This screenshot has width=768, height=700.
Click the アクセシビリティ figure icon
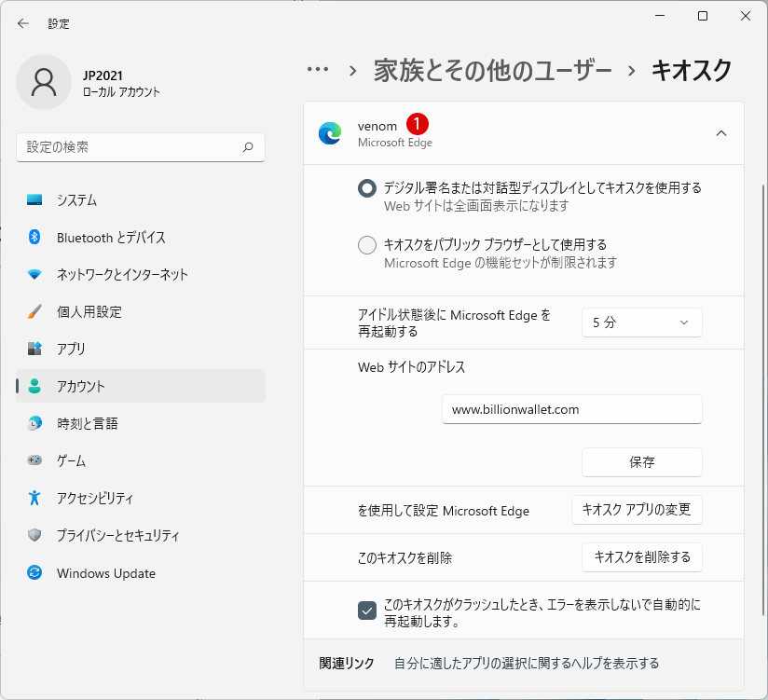click(x=34, y=498)
